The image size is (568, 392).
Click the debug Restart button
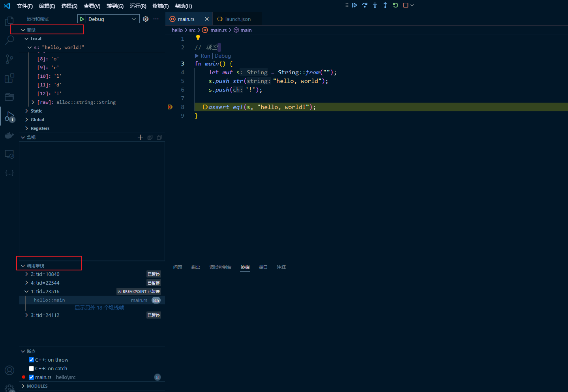click(x=396, y=5)
